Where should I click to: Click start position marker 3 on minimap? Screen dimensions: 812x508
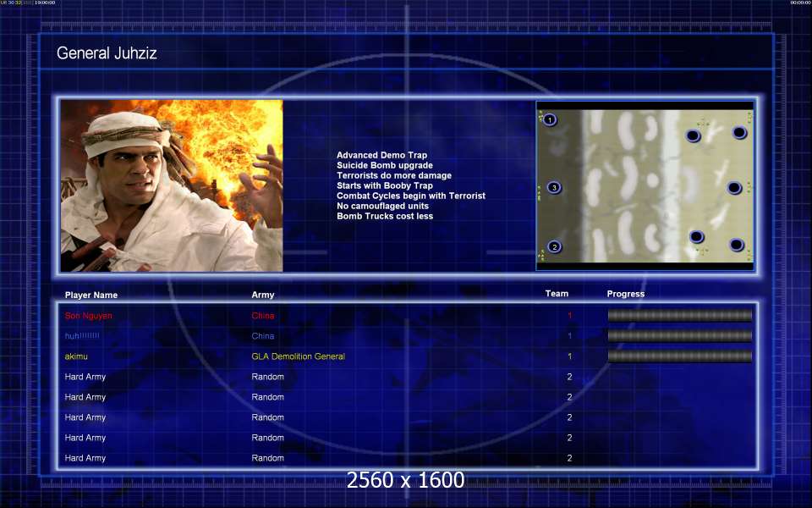553,188
